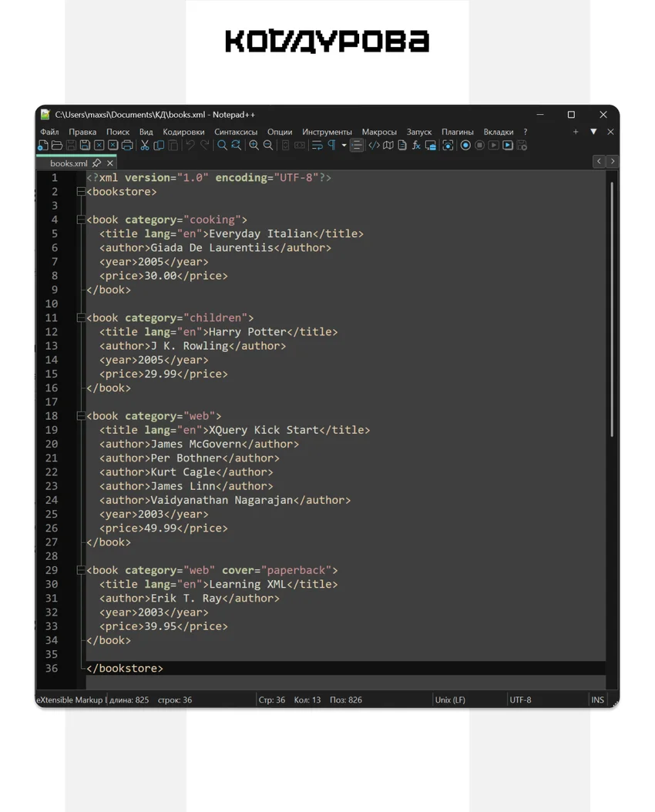Open the Опции menu

pos(280,132)
